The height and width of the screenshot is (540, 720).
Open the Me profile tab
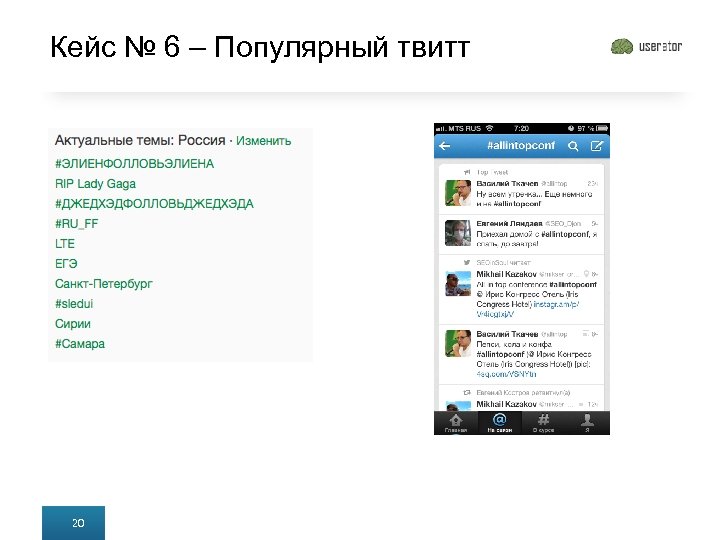coord(587,423)
